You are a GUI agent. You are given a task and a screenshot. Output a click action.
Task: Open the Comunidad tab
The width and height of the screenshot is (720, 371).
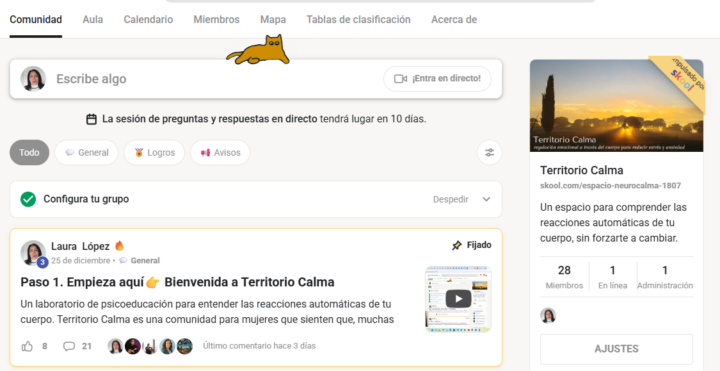(x=36, y=20)
